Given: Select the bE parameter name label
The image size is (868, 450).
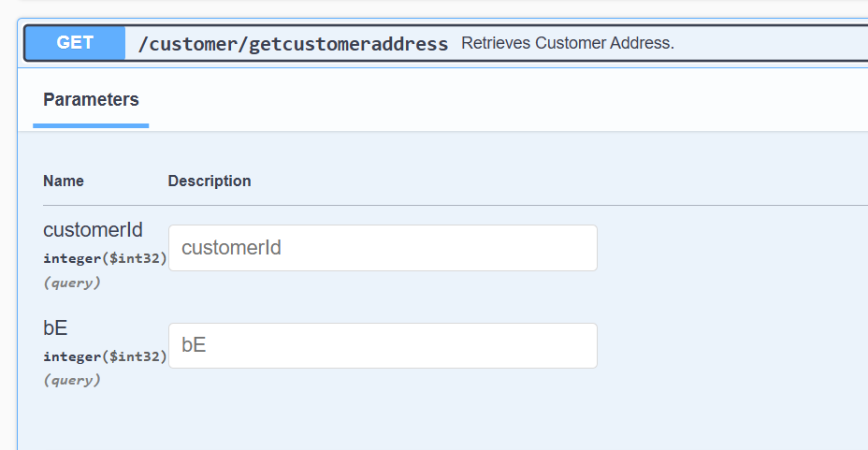Looking at the screenshot, I should (55, 327).
